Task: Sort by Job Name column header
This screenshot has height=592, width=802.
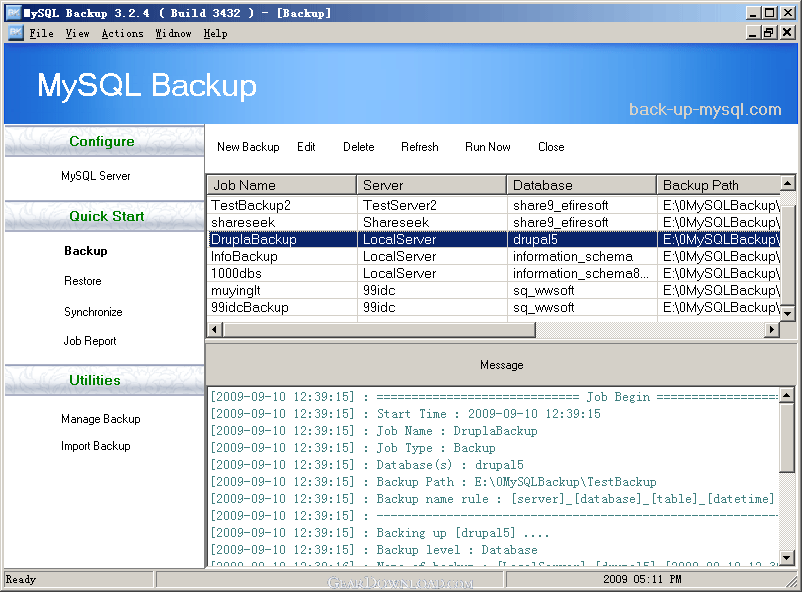Action: pyautogui.click(x=281, y=185)
